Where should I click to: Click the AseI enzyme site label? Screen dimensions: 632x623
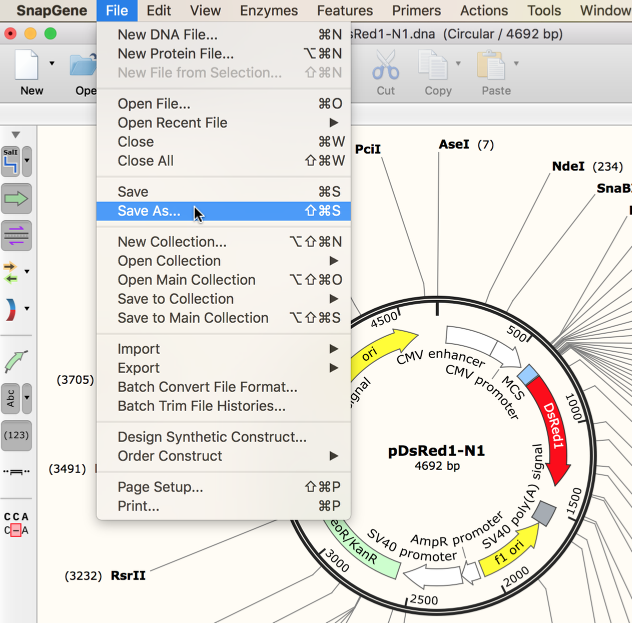coord(454,144)
